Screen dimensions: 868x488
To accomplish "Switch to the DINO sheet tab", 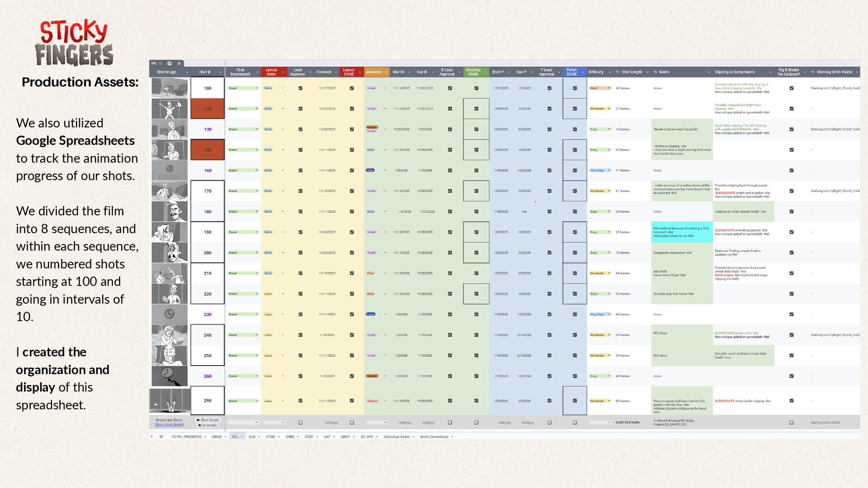I will coord(290,437).
